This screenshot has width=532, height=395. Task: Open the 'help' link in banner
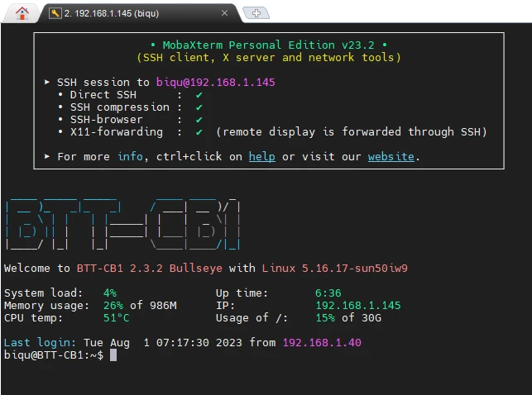click(x=261, y=156)
